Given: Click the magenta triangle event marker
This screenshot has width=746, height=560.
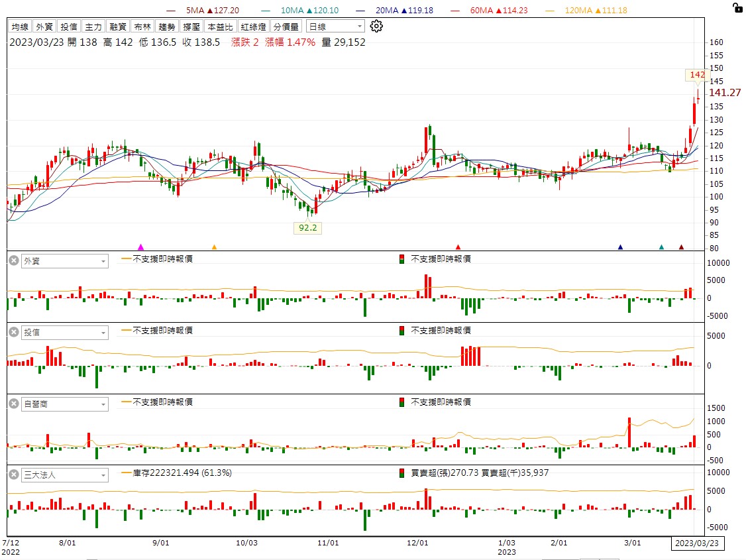Looking at the screenshot, I should click(x=140, y=247).
